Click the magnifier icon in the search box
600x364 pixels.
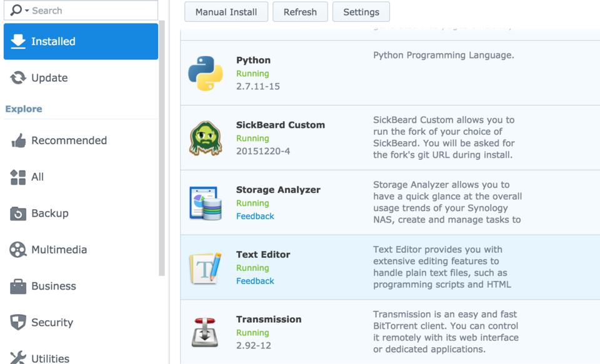tap(17, 10)
